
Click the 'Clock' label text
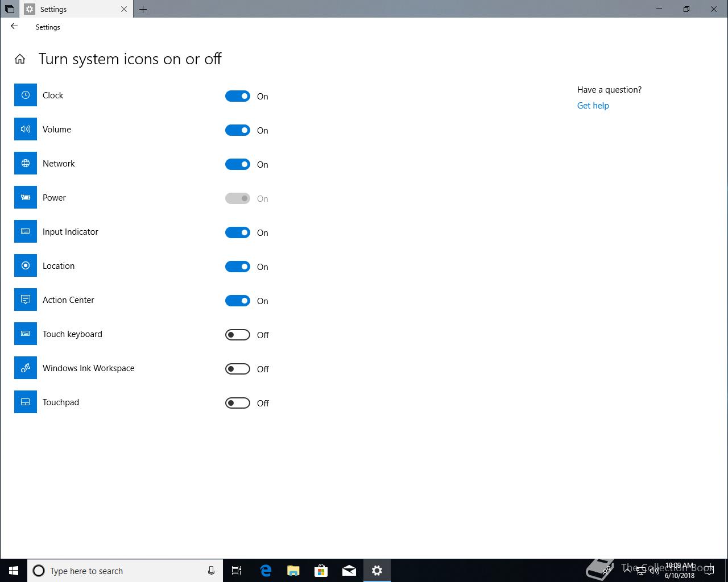point(53,95)
